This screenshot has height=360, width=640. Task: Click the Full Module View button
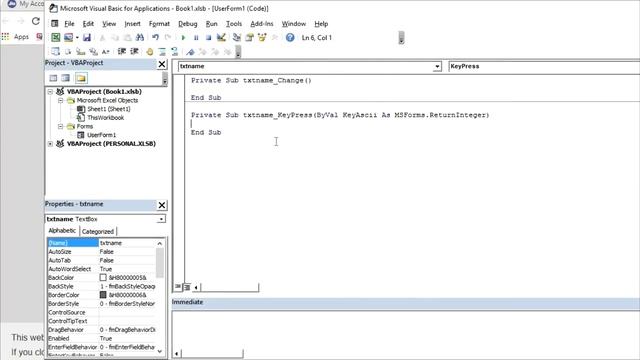(187, 287)
